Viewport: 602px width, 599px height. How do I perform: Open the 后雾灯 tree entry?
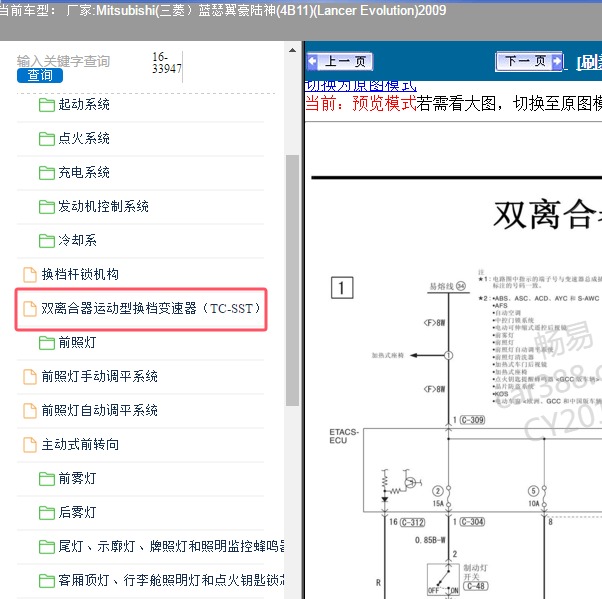tap(77, 513)
